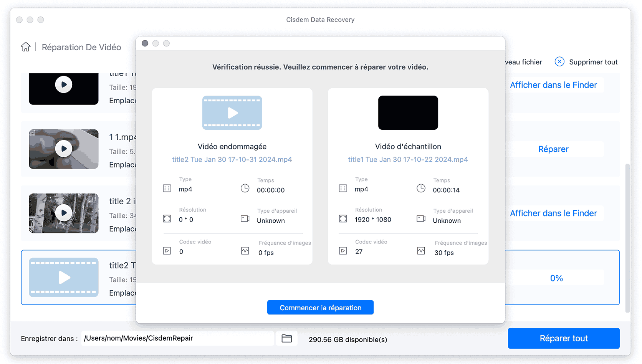
Task: Click the 30 fps value
Action: [x=444, y=253]
